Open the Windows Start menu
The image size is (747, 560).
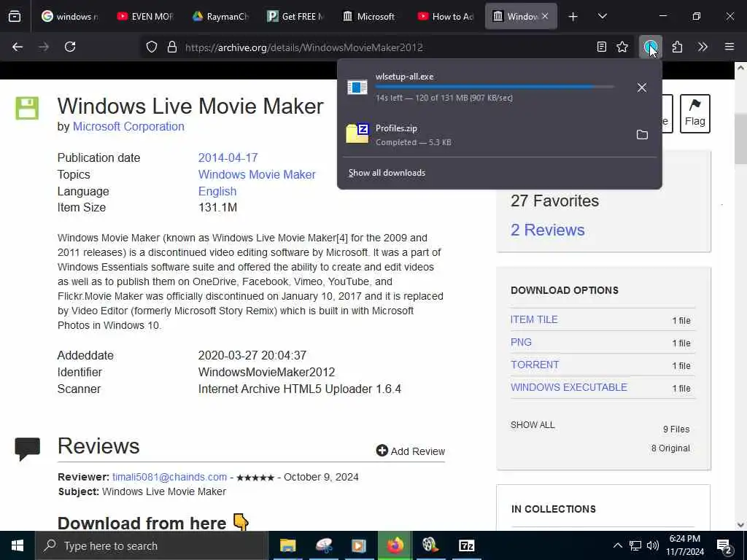(x=18, y=545)
